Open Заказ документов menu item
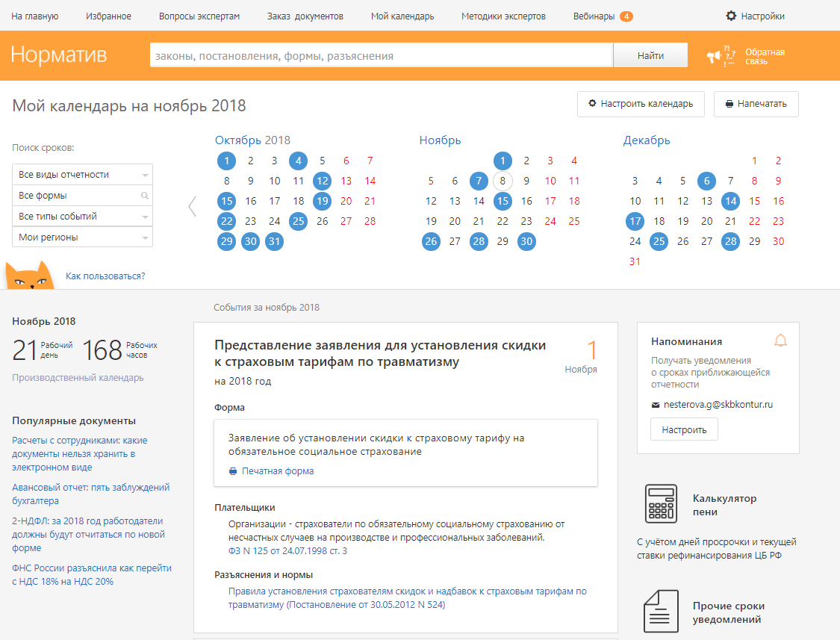The height and width of the screenshot is (640, 840). 305,16
